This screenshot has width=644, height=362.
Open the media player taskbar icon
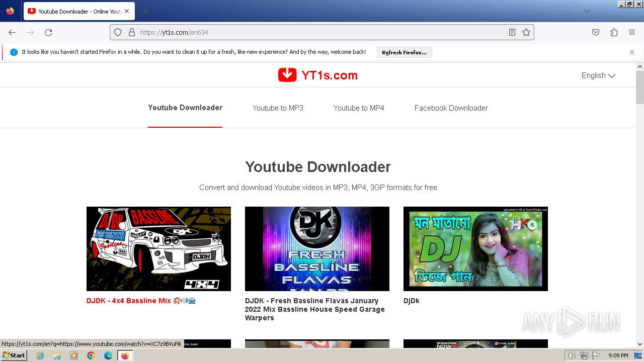coord(74,355)
